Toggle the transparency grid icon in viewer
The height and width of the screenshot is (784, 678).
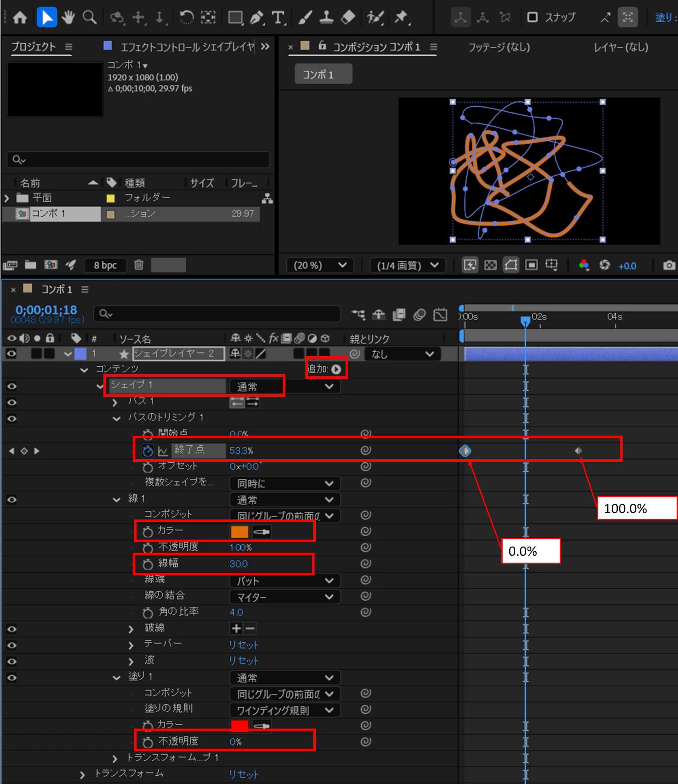pos(490,265)
